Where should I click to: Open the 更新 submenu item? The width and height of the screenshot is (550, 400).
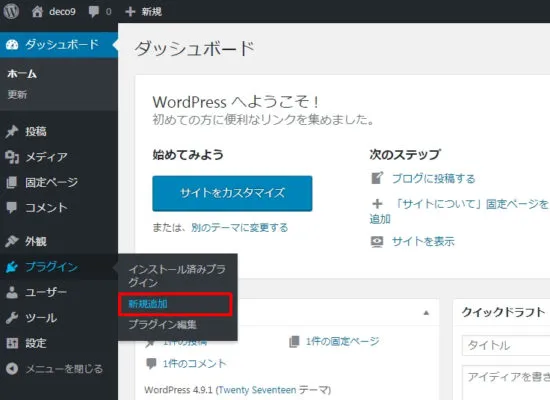point(17,94)
